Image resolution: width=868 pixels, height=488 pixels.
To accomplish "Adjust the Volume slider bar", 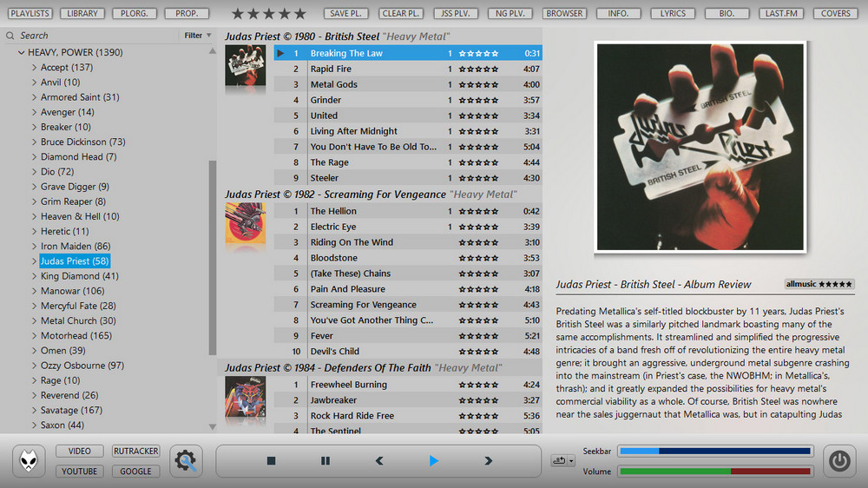I will (715, 472).
